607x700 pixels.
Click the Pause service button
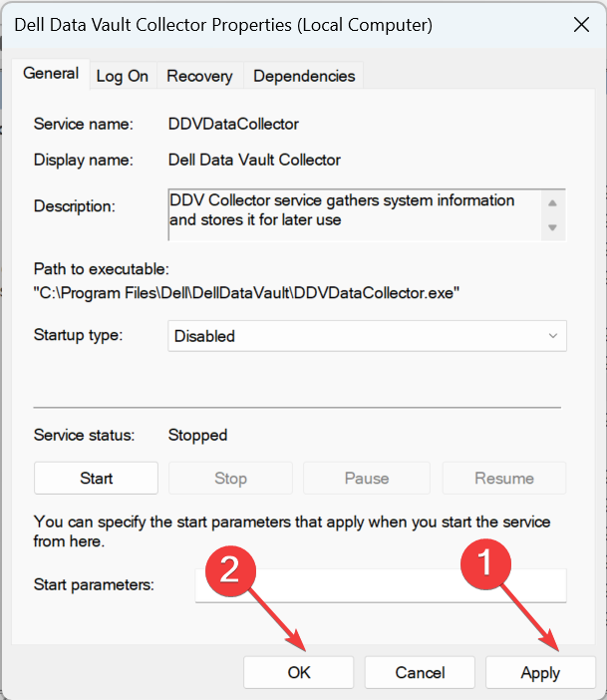(366, 479)
